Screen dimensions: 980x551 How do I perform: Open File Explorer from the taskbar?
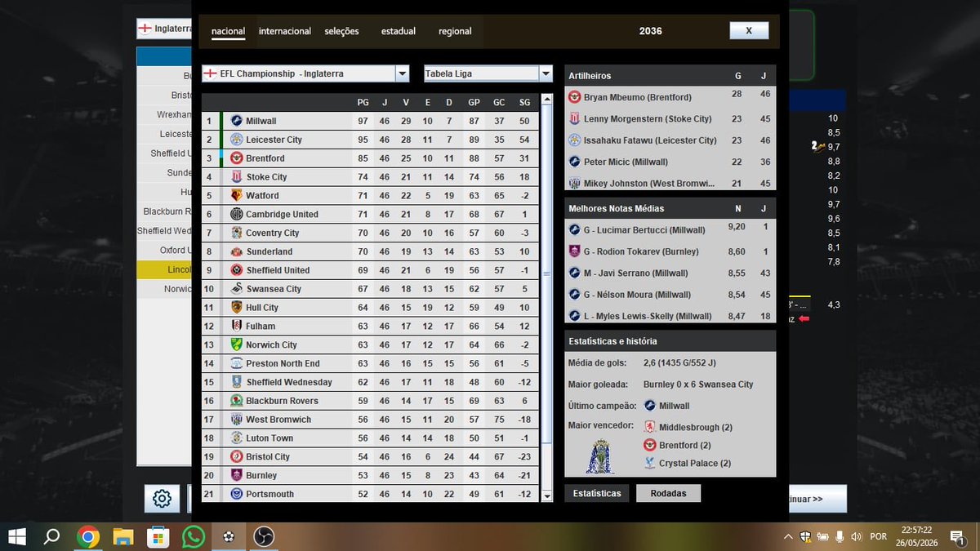[122, 536]
